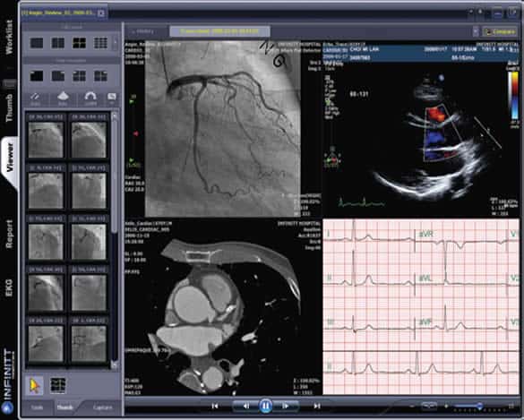524x420 pixels.
Task: Select the 2x2 four-pane layout icon
Action: [79, 43]
